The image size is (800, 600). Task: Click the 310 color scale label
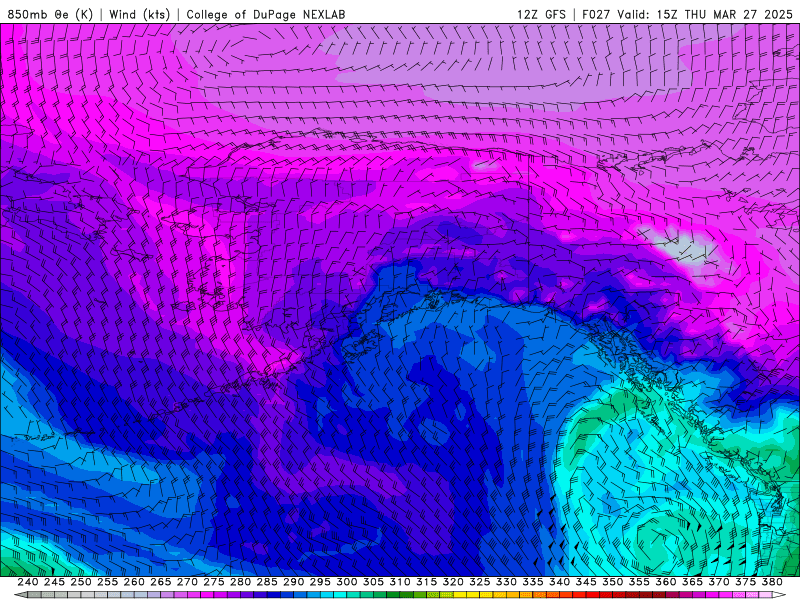pos(400,582)
